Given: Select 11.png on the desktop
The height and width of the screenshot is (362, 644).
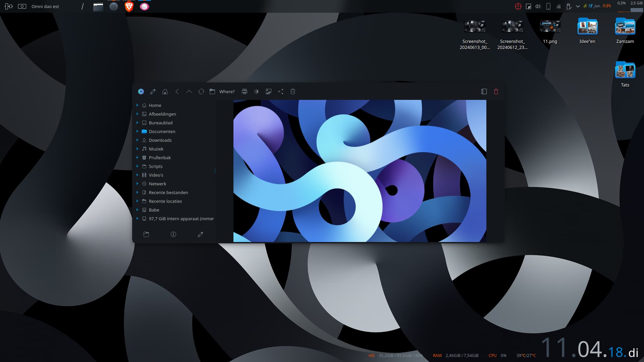Looking at the screenshot, I should pyautogui.click(x=550, y=32).
